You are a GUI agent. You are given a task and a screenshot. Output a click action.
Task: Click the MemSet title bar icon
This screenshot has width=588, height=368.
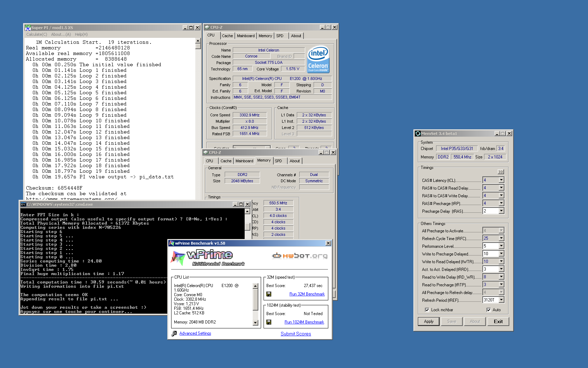418,134
